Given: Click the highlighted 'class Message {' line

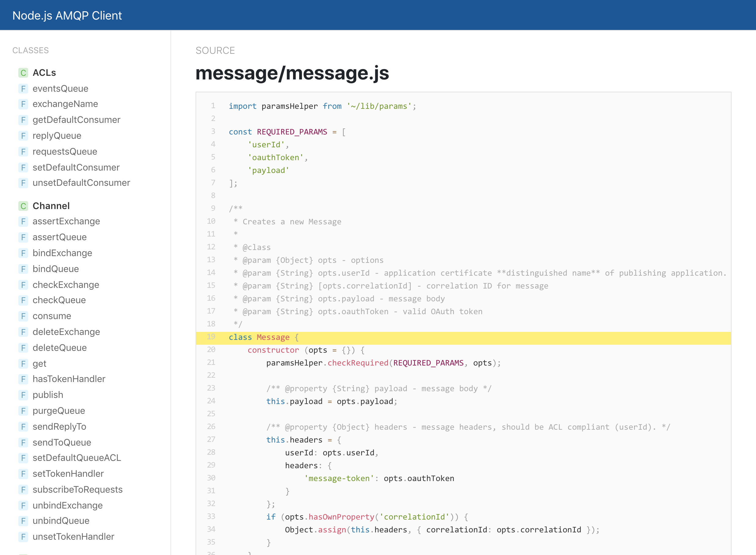Looking at the screenshot, I should [x=464, y=338].
